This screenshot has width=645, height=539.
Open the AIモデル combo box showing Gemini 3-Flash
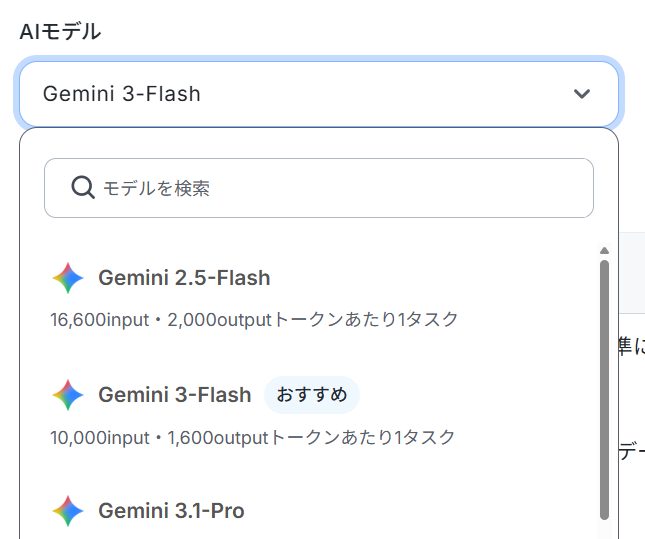tap(319, 94)
